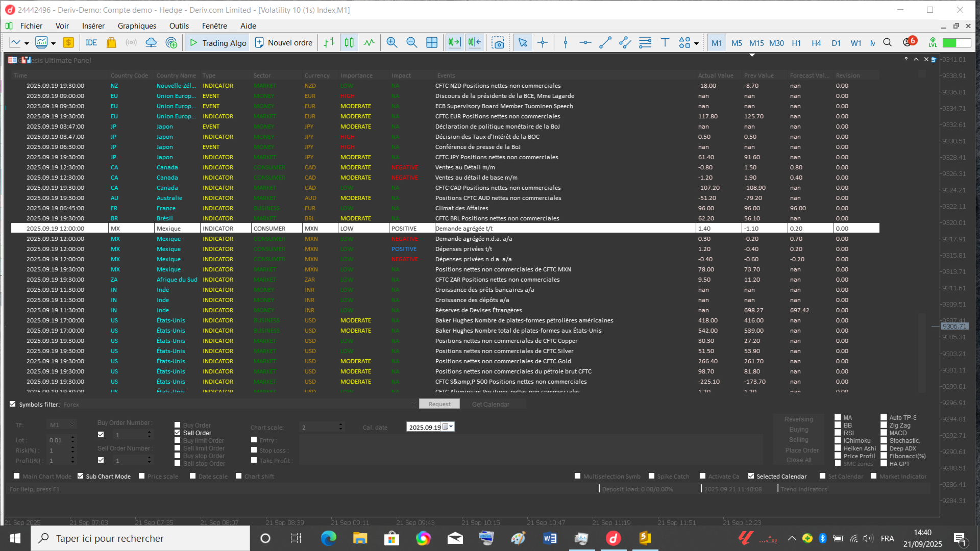The width and height of the screenshot is (980, 551).
Task: Click the green level progress bar
Action: (x=956, y=43)
